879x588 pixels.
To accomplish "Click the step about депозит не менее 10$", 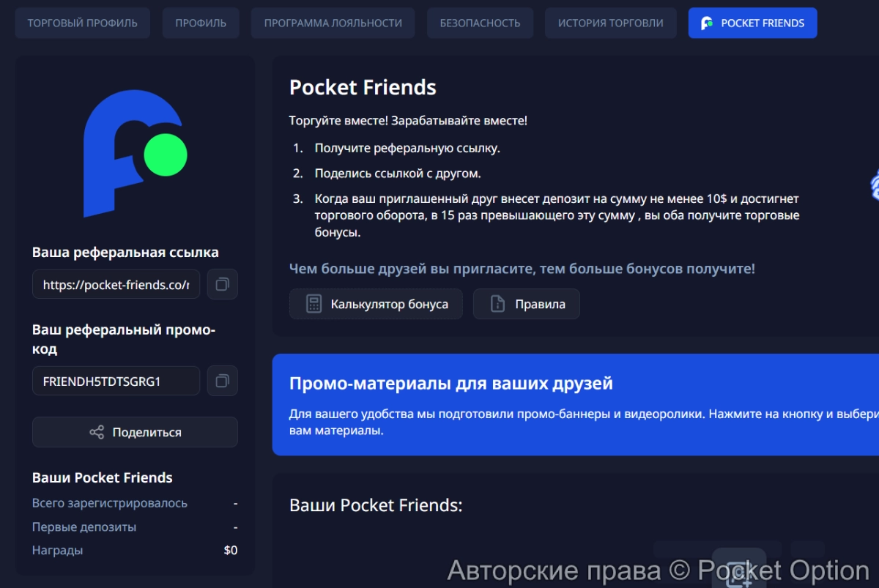I will [557, 216].
